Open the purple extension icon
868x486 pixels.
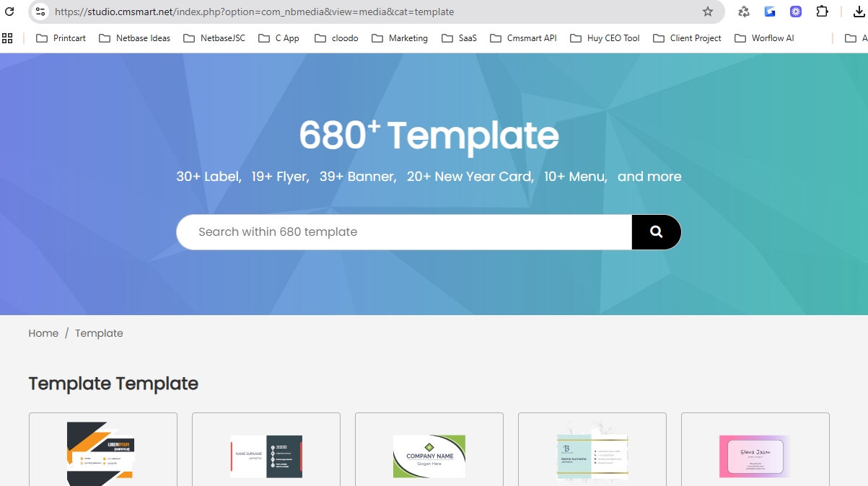click(794, 12)
